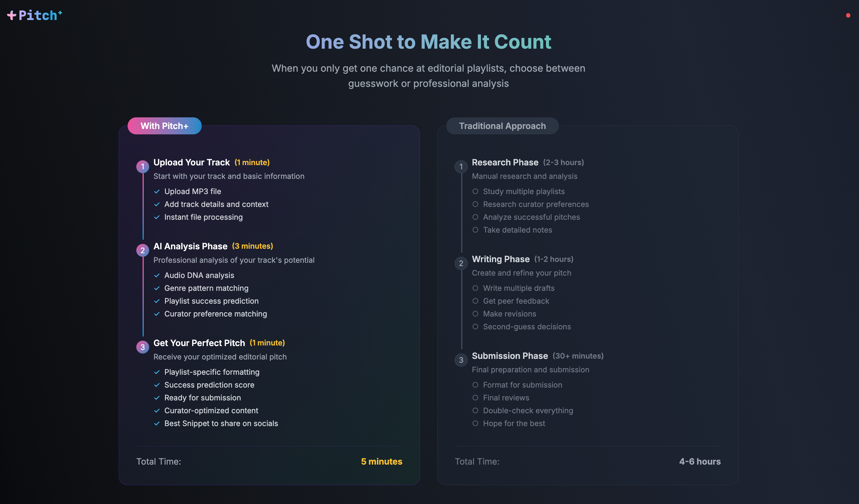Click step 1 circle for Research Phase
859x504 pixels.
461,167
